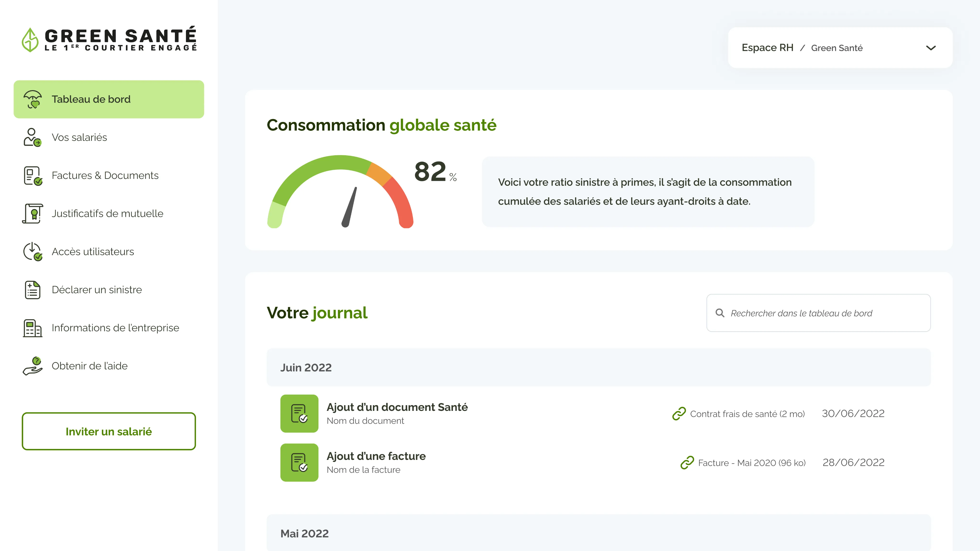Open the Contrat frais de santé (2 mo) link
This screenshot has width=980, height=551.
[x=747, y=414]
